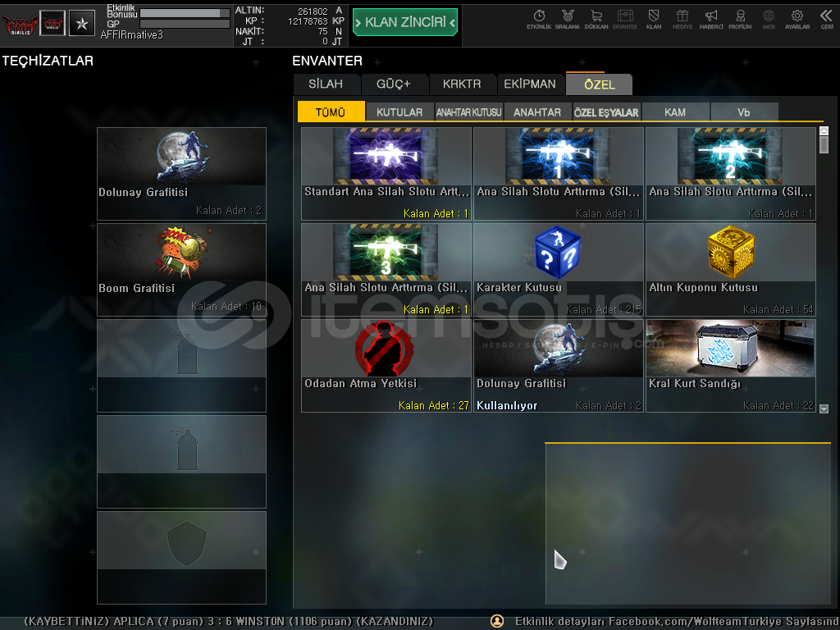840x630 pixels.
Task: Click the ticker profile icon at bottom
Action: click(497, 621)
